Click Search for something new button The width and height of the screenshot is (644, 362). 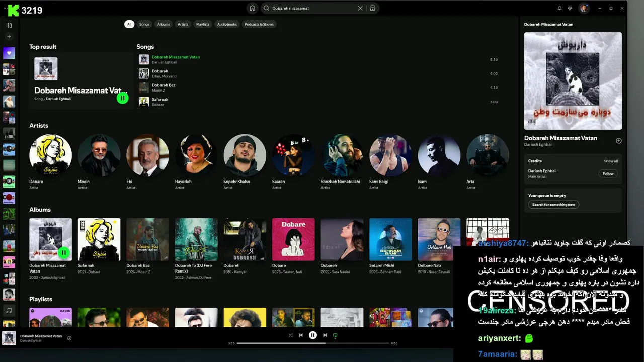pyautogui.click(x=553, y=205)
